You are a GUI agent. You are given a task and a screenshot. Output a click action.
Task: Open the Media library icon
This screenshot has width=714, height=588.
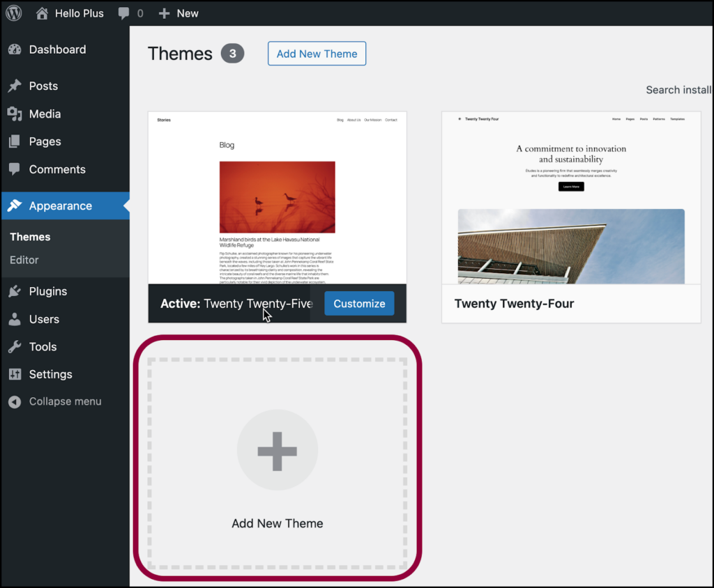[15, 114]
